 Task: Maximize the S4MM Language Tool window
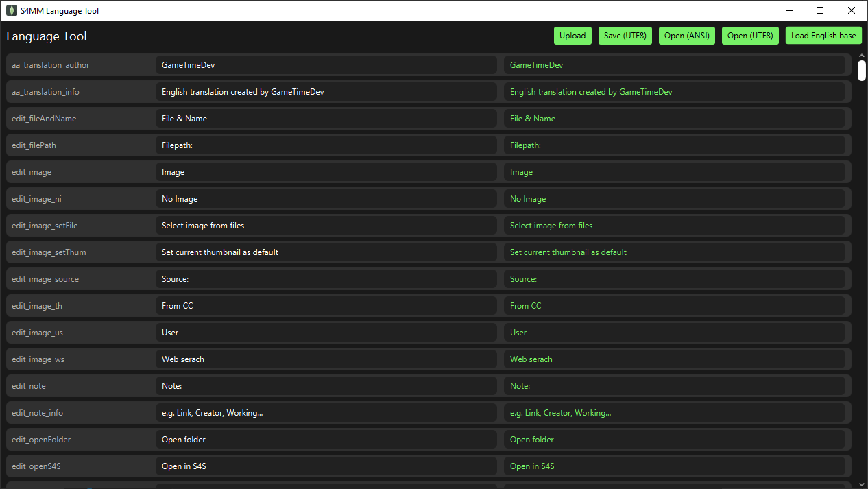tap(819, 10)
